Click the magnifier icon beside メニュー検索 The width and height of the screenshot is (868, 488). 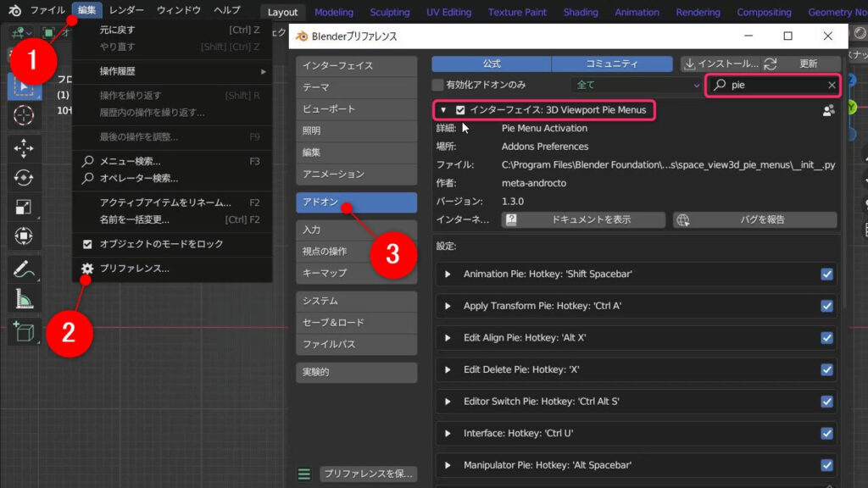[x=87, y=161]
